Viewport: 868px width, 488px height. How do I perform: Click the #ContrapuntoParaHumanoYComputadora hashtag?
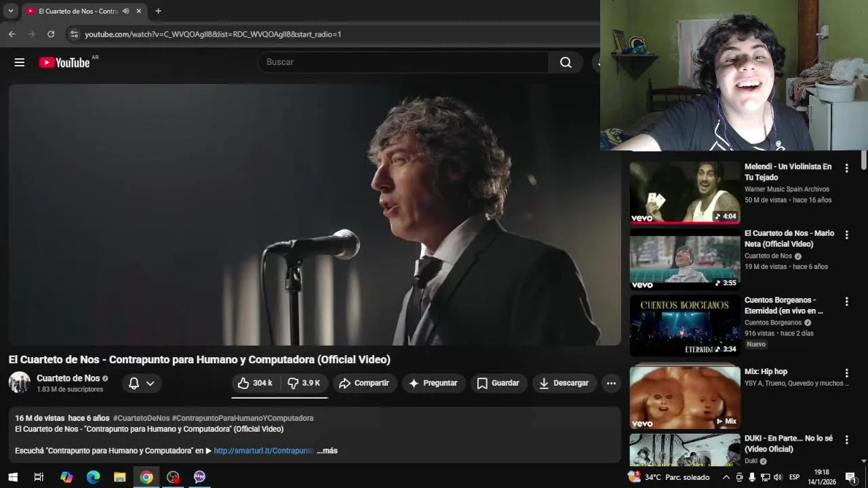tap(243, 418)
